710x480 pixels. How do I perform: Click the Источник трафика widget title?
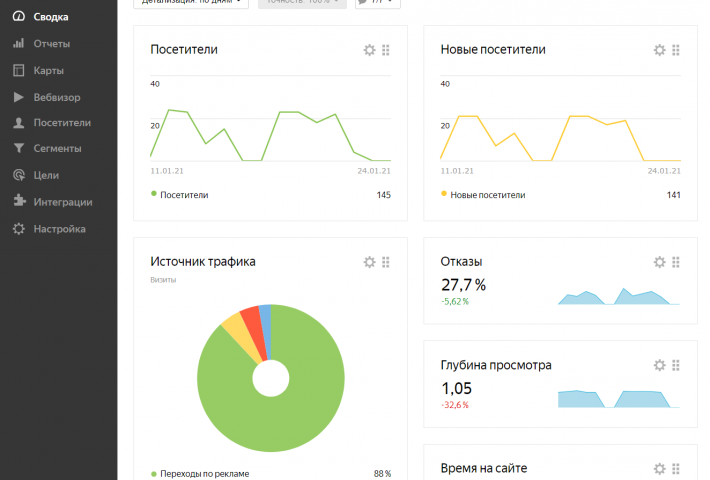point(203,262)
